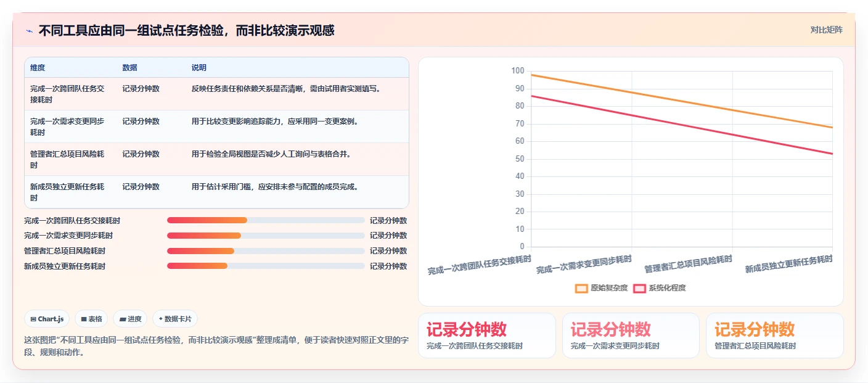Image resolution: width=868 pixels, height=383 pixels.
Task: Click the lightning icon beside the title
Action: coord(30,30)
